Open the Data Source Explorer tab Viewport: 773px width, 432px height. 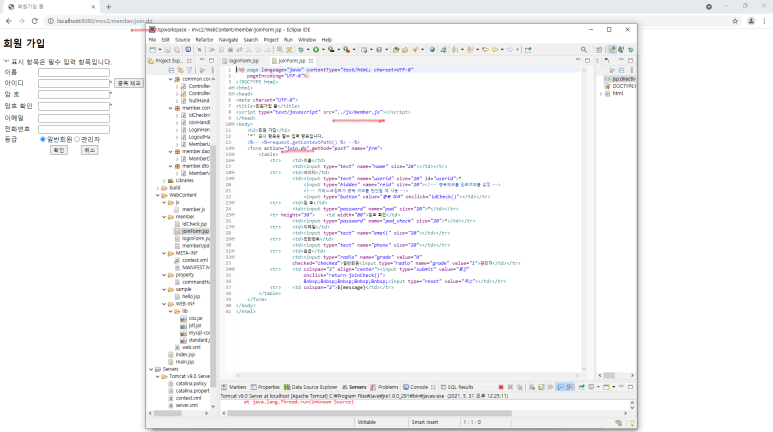click(x=311, y=387)
